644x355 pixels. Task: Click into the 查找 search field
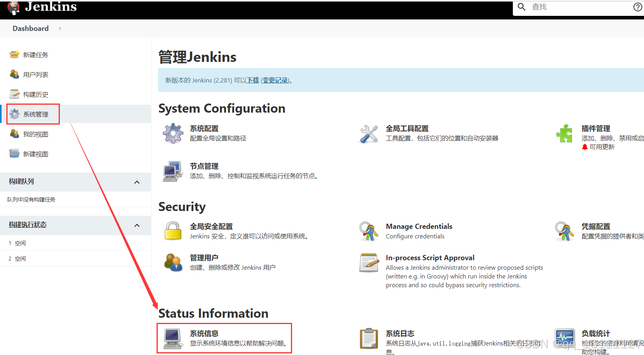[x=579, y=7]
